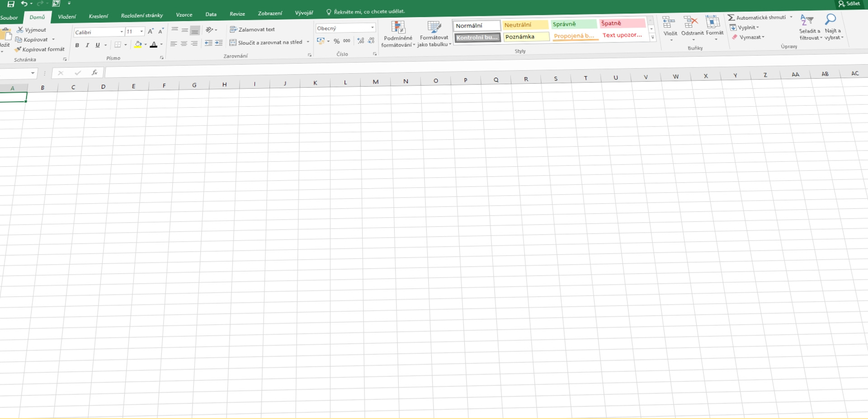868x419 pixels.
Task: Click the Sdílet share button
Action: click(849, 4)
